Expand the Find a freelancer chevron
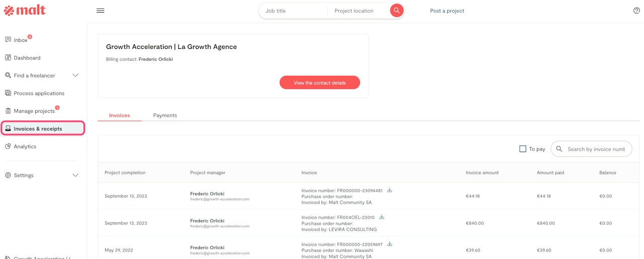 75,76
